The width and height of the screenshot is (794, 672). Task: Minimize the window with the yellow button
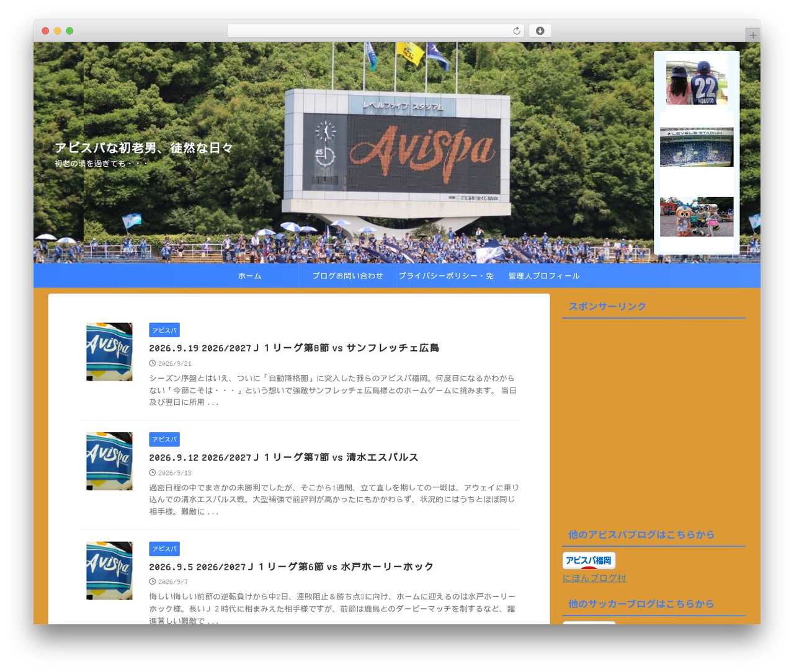[x=58, y=31]
